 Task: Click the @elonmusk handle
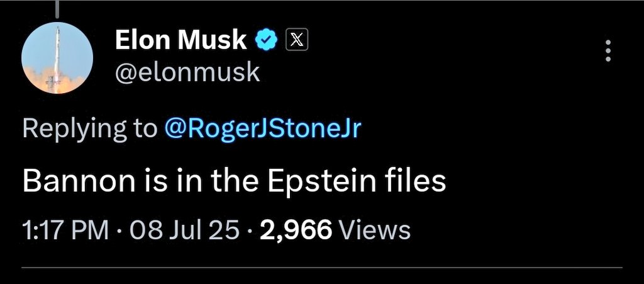[x=187, y=72]
